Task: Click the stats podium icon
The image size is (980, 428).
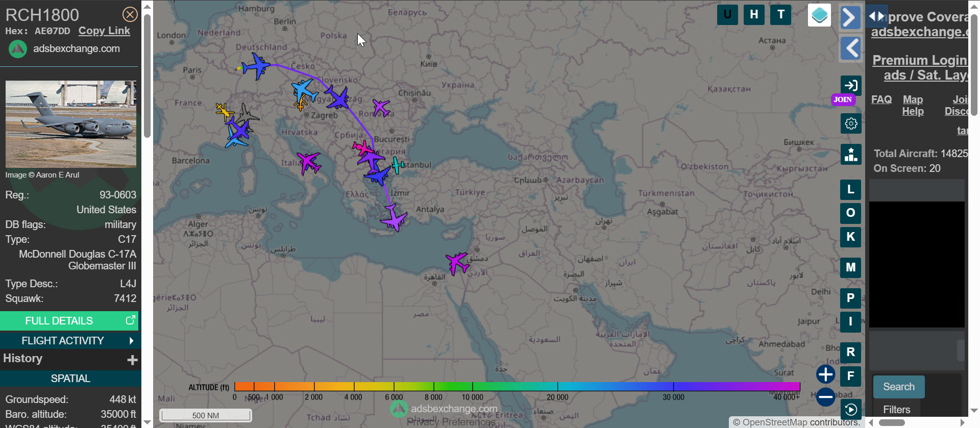Action: pyautogui.click(x=851, y=154)
